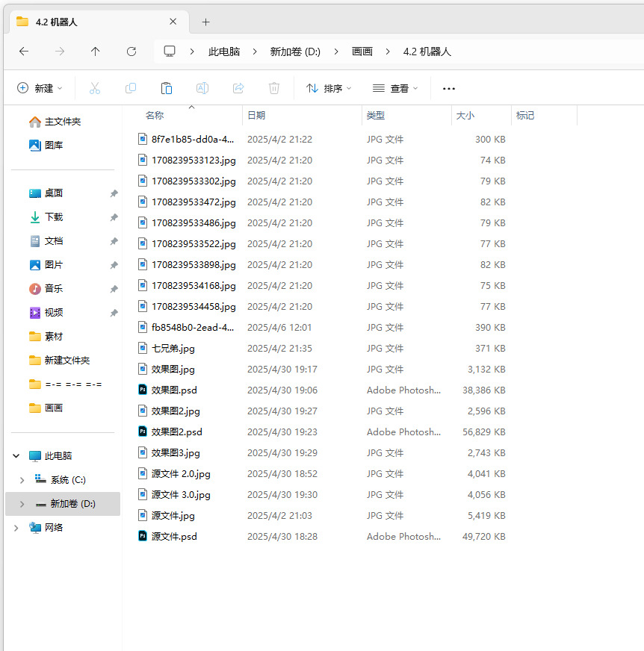The height and width of the screenshot is (651, 644).
Task: Open 下载 in the quick access sidebar
Action: pyautogui.click(x=54, y=217)
